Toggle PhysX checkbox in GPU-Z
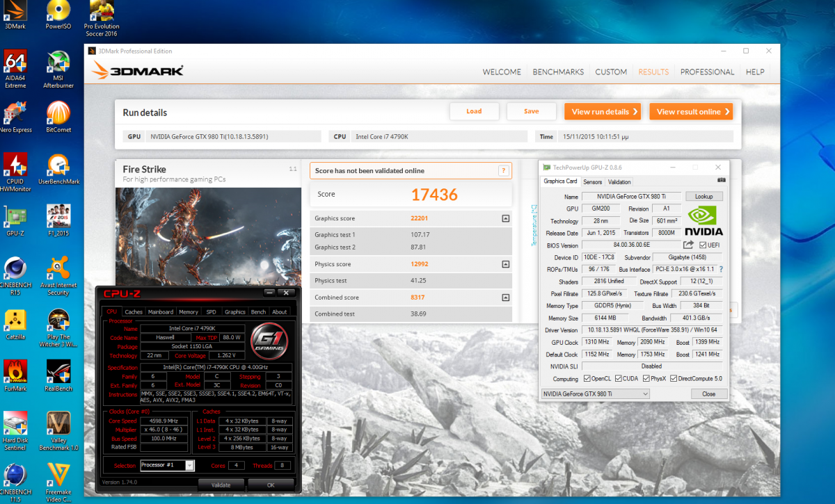The width and height of the screenshot is (835, 504). 646,379
